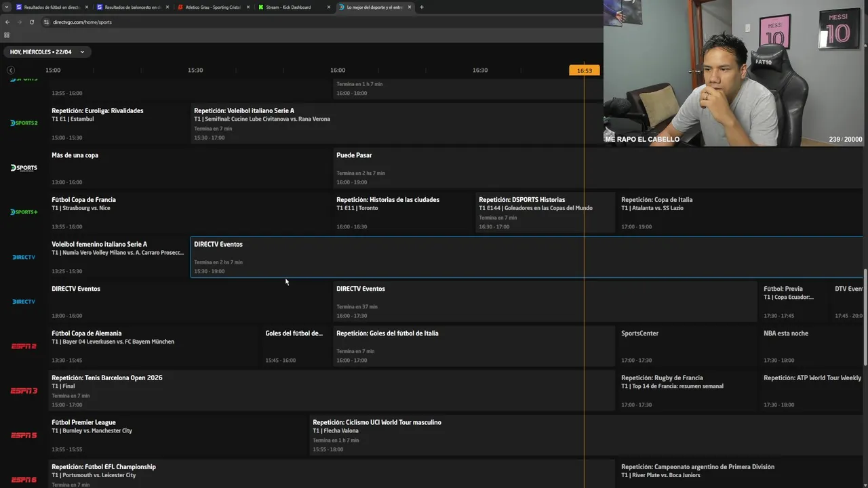This screenshot has width=868, height=488.
Task: Open Repetición: Historias de las ciudades program
Action: pos(404,213)
